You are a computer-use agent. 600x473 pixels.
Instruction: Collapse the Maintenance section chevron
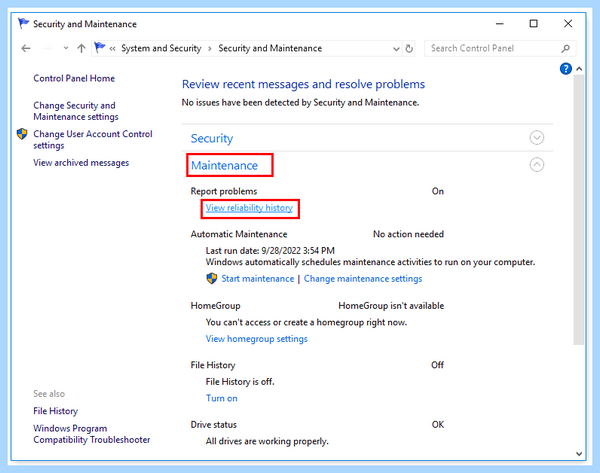point(536,165)
